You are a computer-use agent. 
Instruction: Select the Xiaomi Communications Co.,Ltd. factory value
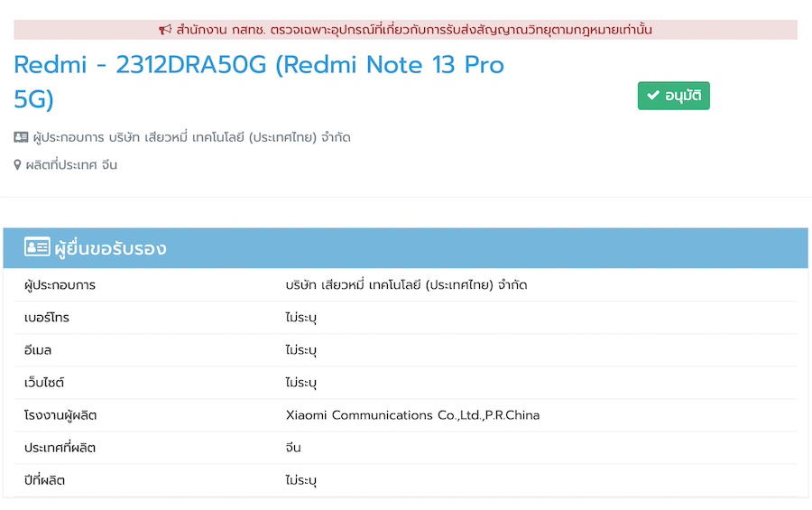coord(412,415)
